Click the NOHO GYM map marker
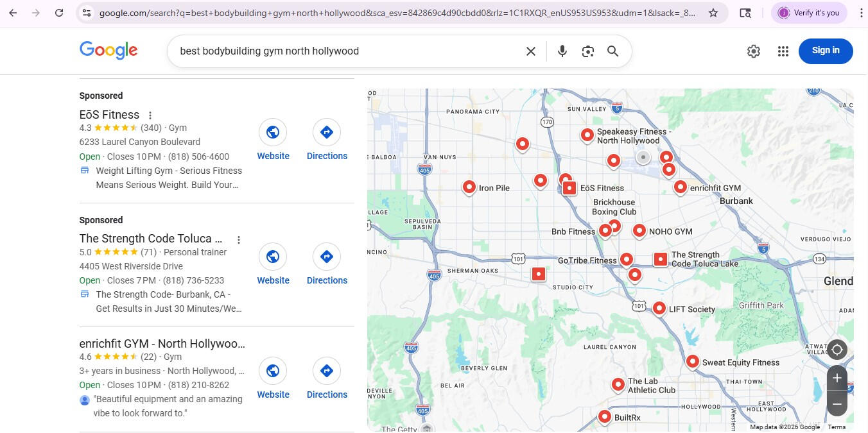Image resolution: width=868 pixels, height=433 pixels. pos(639,230)
